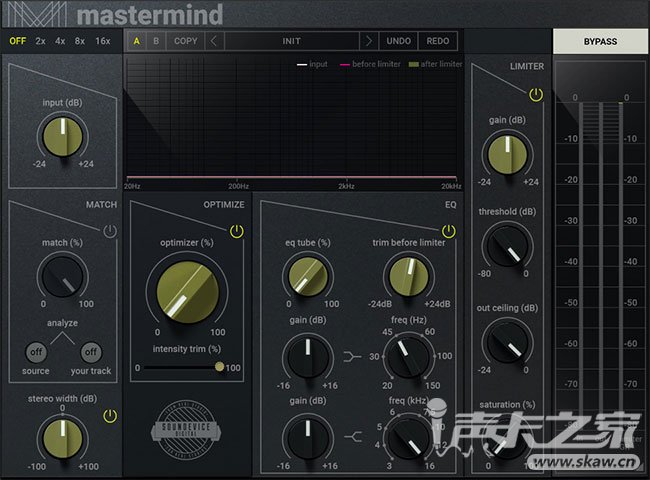The image size is (650, 480).
Task: Select previous preset with left arrow
Action: tap(214, 41)
